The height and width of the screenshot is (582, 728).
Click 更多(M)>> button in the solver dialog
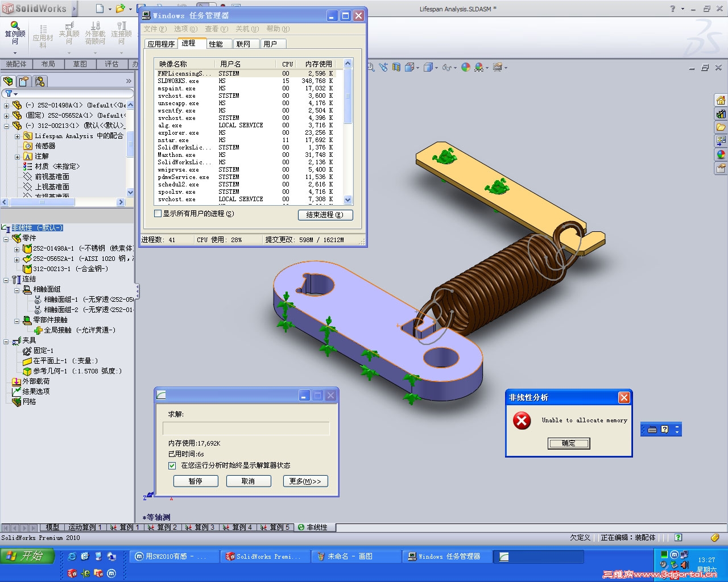click(305, 481)
